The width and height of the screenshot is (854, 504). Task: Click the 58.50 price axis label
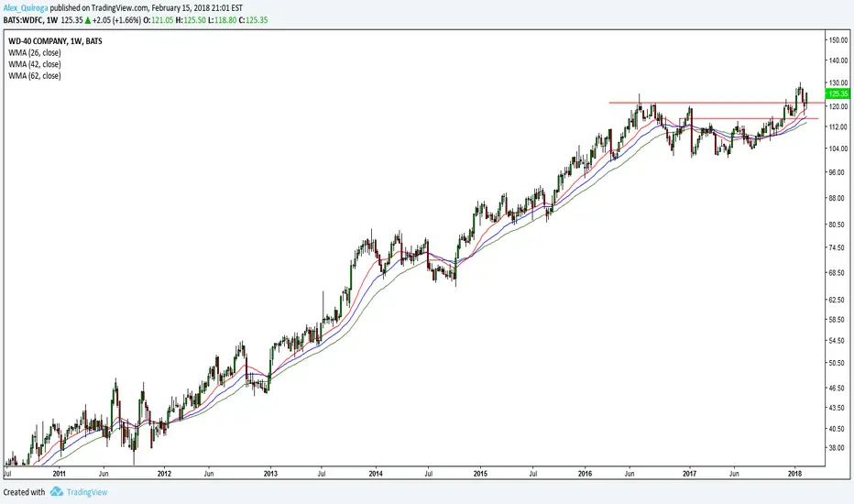838,320
